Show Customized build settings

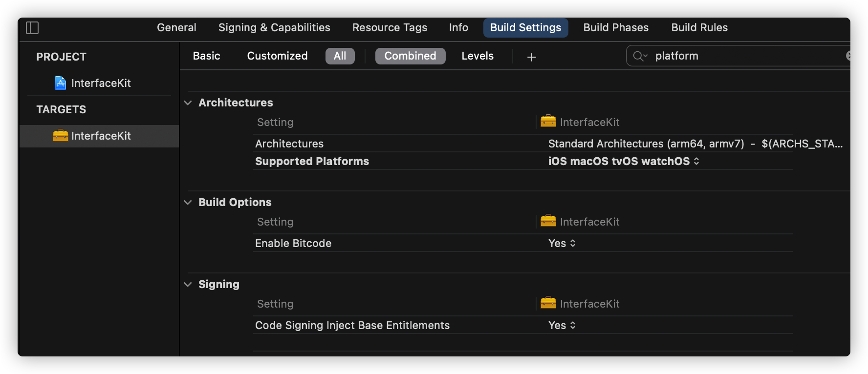point(278,56)
